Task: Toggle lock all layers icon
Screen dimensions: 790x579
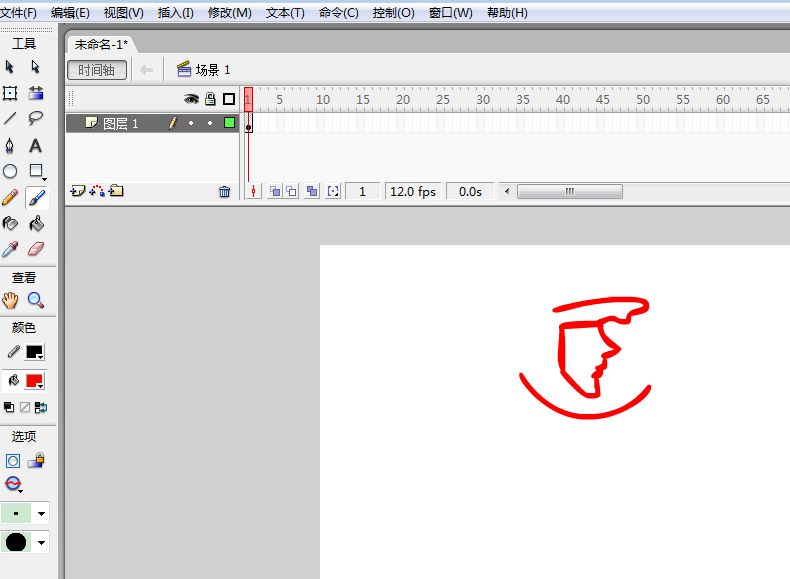Action: coord(210,99)
